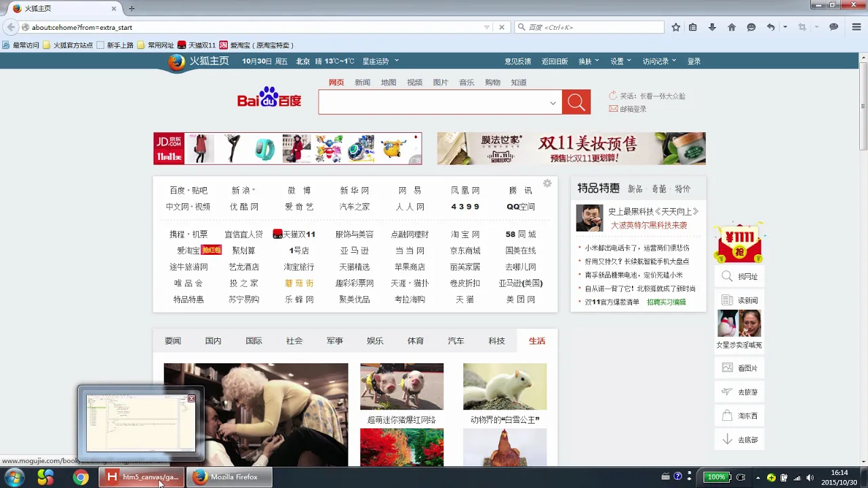Open the bookmarks list icon
This screenshot has width=868, height=488.
(x=692, y=27)
